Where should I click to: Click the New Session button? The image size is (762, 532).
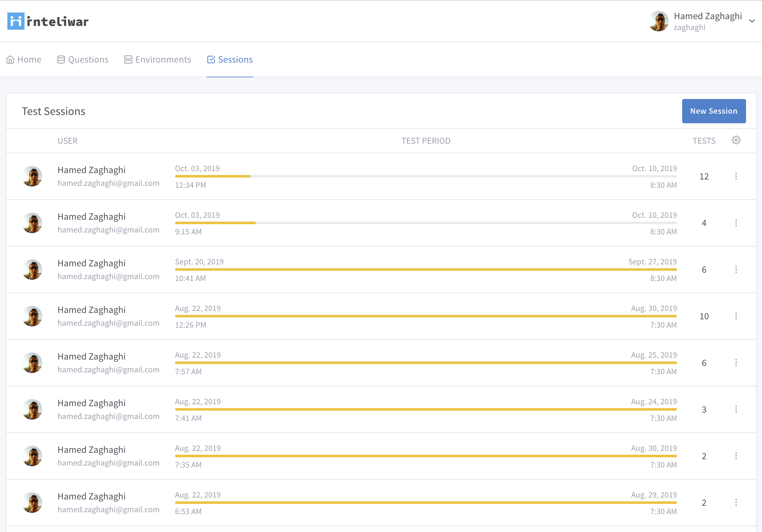713,111
